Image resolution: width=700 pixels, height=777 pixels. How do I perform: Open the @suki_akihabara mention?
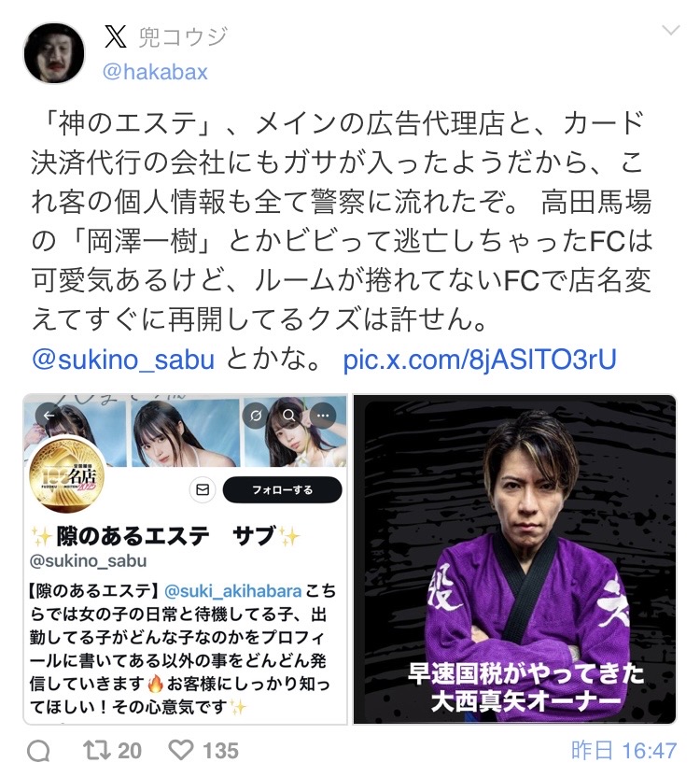coord(232,591)
